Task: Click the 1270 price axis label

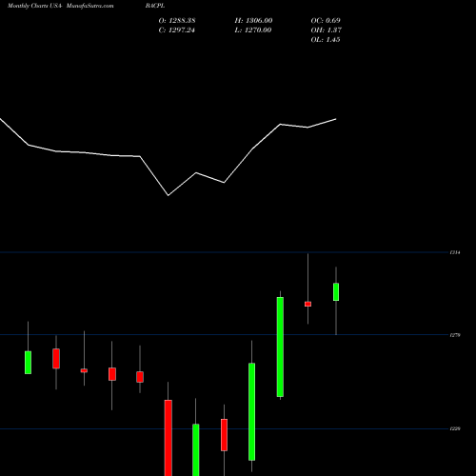Action: tap(455, 335)
